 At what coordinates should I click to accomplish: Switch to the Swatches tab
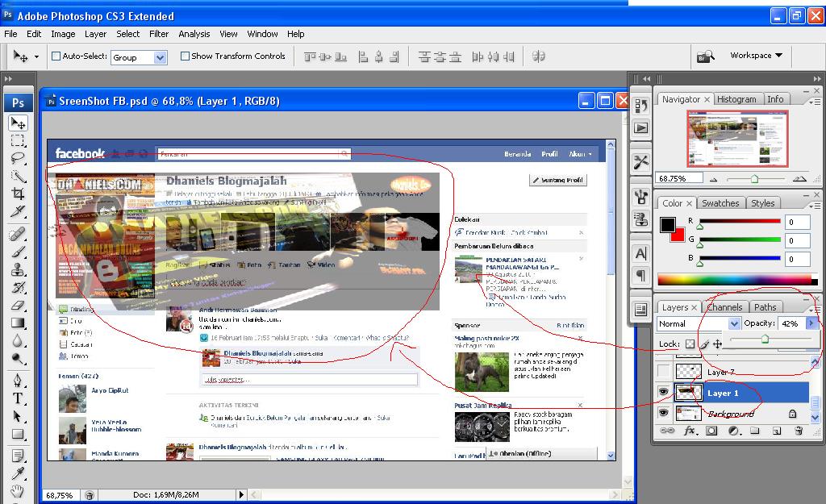(720, 202)
